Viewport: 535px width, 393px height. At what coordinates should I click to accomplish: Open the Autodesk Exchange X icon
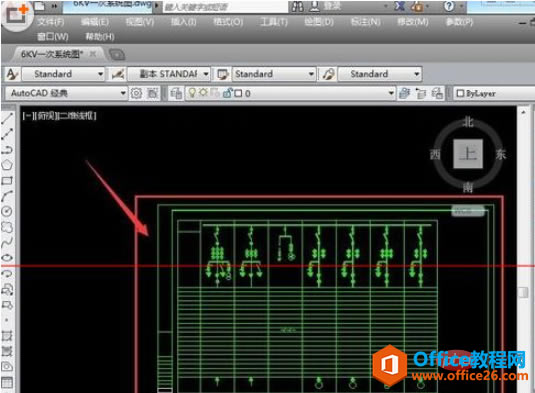click(399, 6)
